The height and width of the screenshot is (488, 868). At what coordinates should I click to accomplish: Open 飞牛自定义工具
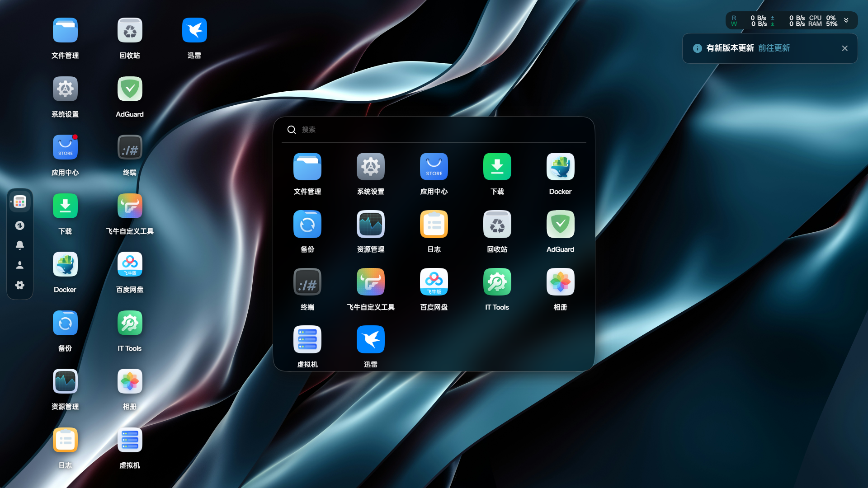pos(370,282)
